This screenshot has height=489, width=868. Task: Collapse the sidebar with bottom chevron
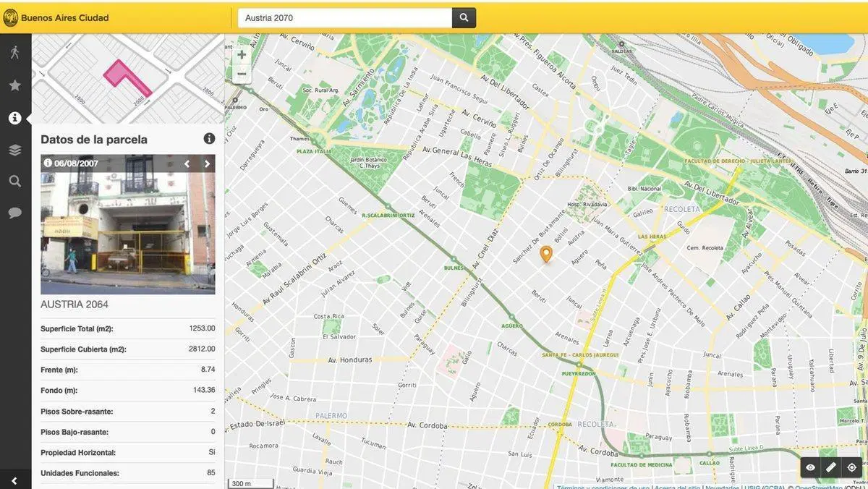point(14,480)
